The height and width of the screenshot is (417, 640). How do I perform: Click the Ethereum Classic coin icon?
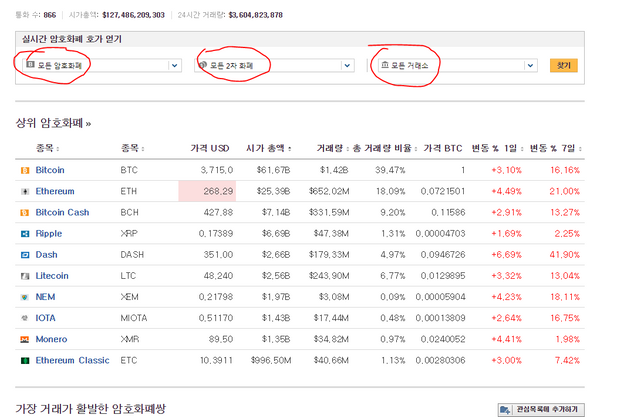tap(25, 361)
